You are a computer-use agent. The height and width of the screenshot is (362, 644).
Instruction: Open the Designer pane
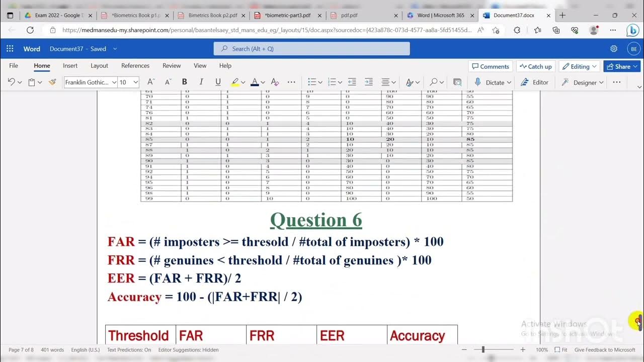pos(579,82)
